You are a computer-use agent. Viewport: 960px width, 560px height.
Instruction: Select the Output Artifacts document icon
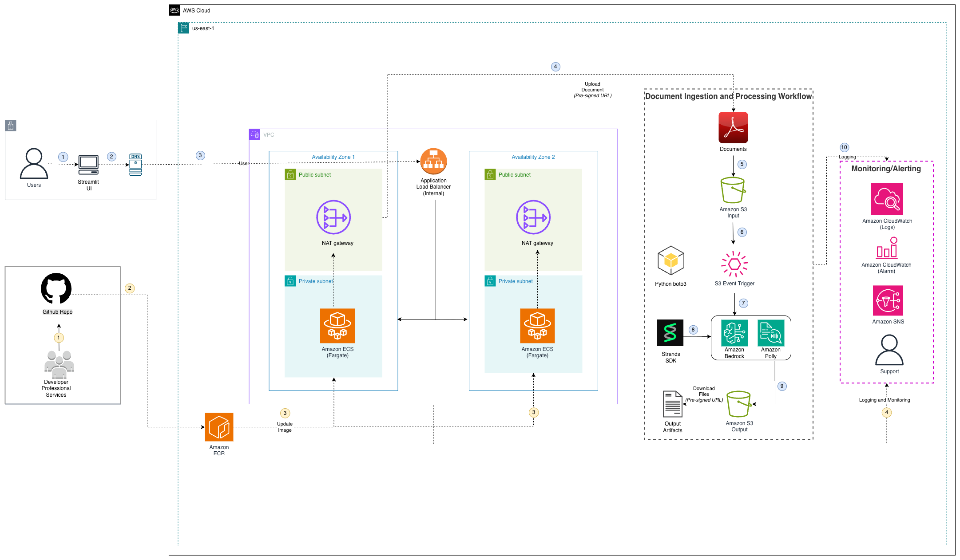pyautogui.click(x=673, y=404)
